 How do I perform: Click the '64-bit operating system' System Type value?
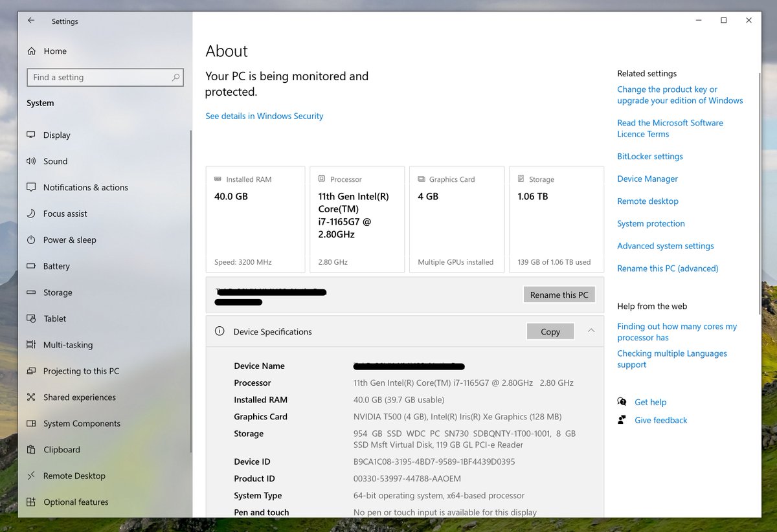point(439,495)
